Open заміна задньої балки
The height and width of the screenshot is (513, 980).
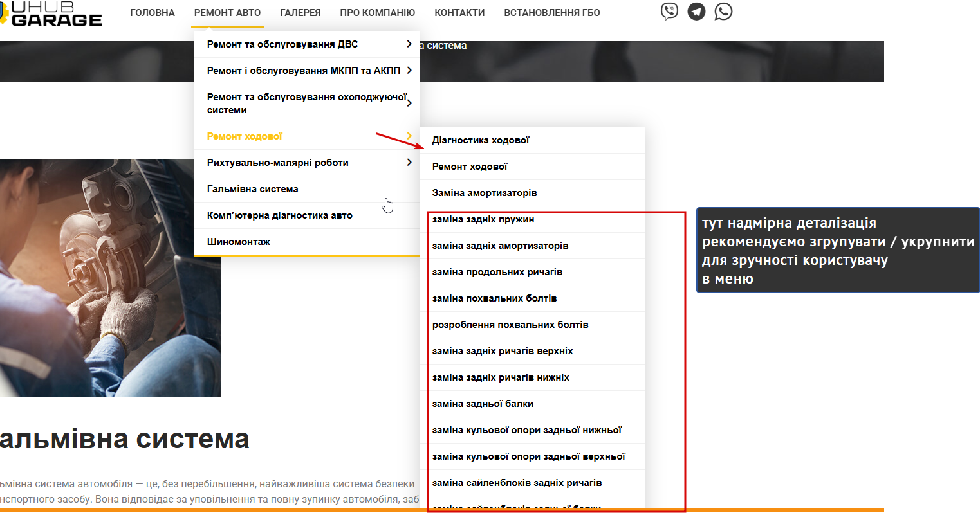tap(532, 404)
